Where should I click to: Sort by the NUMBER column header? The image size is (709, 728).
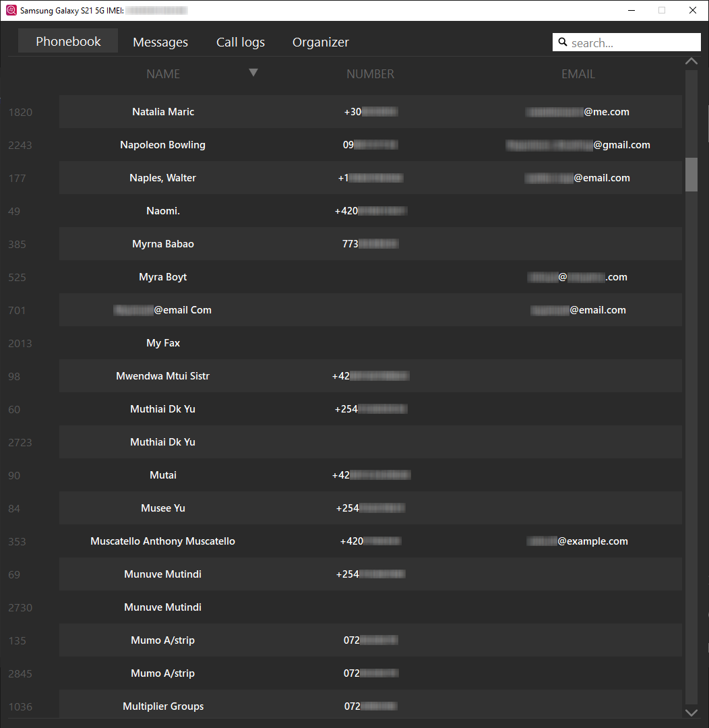click(370, 74)
